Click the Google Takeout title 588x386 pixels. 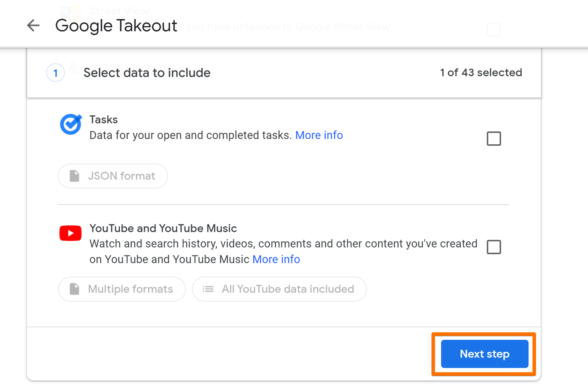point(116,26)
